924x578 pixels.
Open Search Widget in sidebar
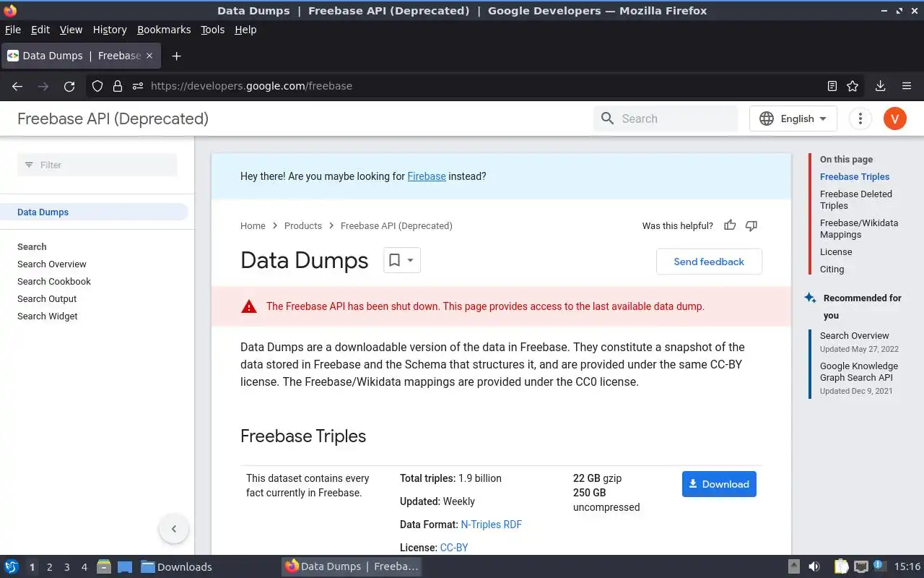48,316
